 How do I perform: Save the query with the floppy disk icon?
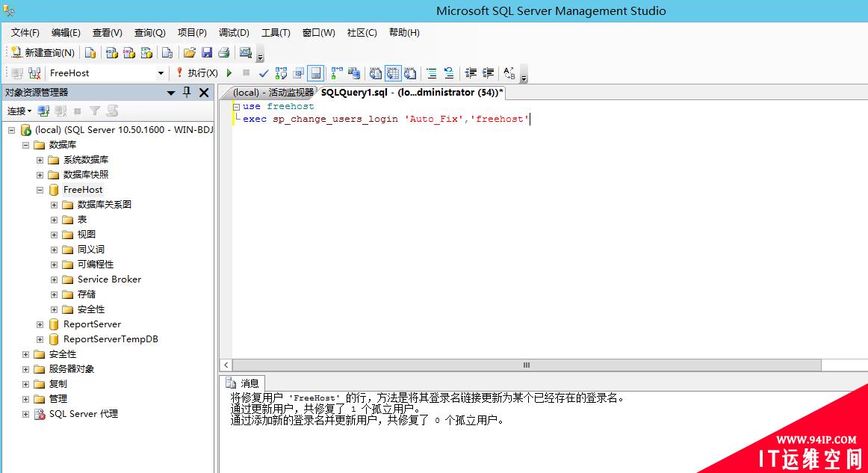point(207,52)
